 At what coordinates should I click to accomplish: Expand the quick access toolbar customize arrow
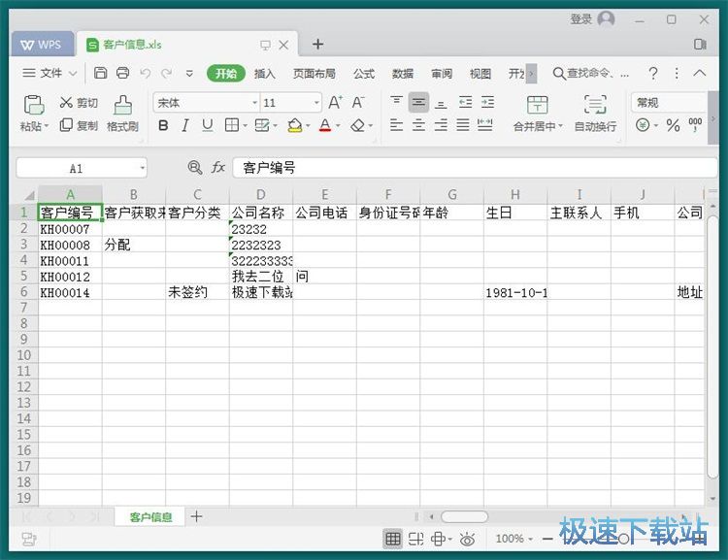click(189, 74)
